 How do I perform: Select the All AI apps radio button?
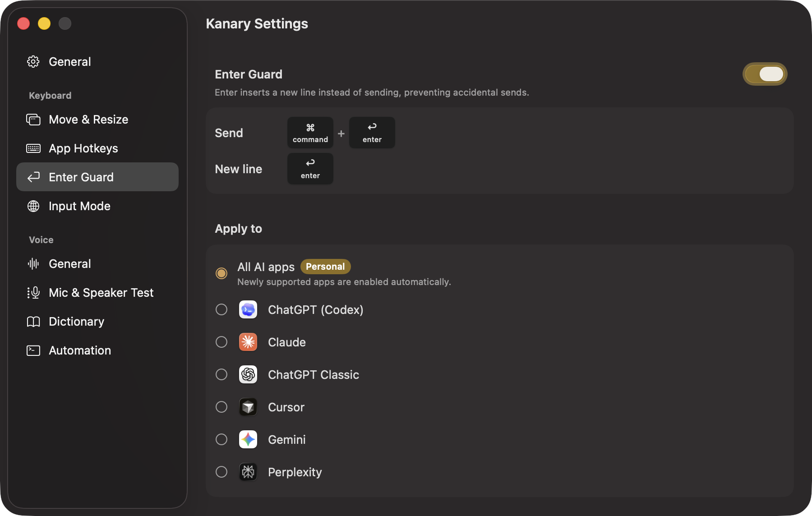coord(221,273)
